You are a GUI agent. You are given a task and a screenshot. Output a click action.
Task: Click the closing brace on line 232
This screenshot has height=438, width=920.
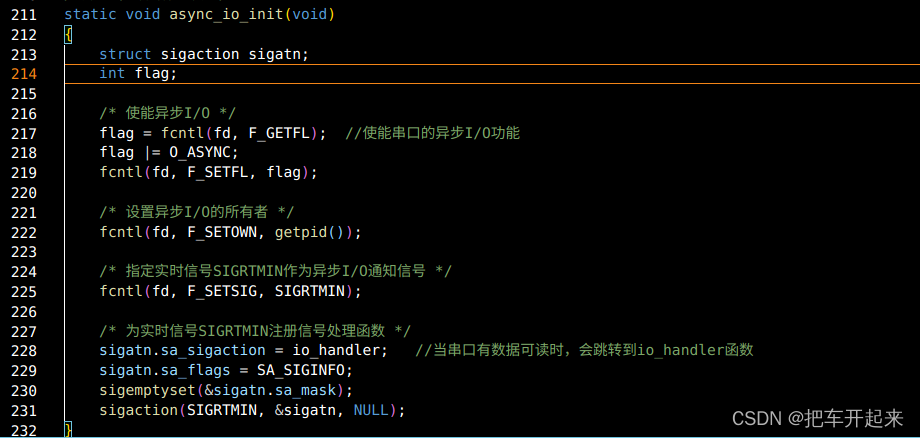coord(68,429)
